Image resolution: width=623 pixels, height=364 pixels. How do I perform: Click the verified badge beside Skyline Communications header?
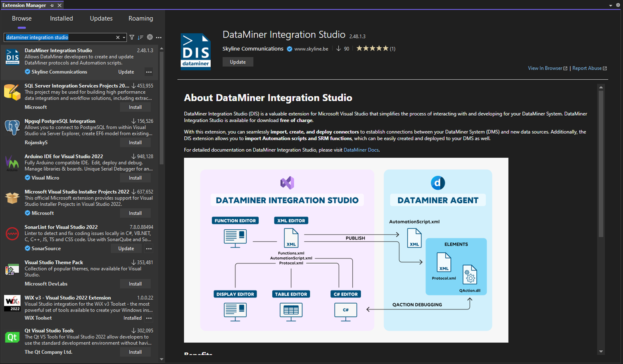coord(290,49)
